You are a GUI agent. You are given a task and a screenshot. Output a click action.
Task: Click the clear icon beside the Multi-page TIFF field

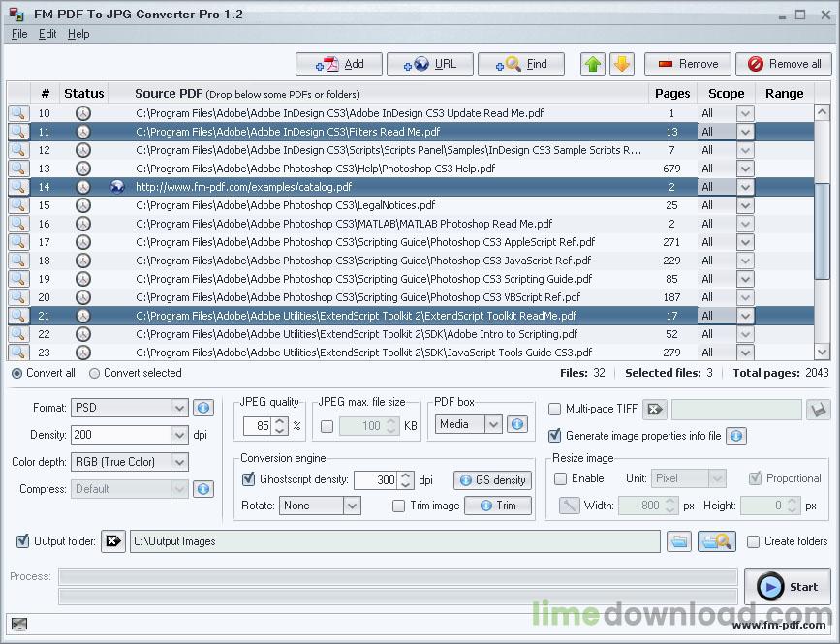pyautogui.click(x=654, y=409)
